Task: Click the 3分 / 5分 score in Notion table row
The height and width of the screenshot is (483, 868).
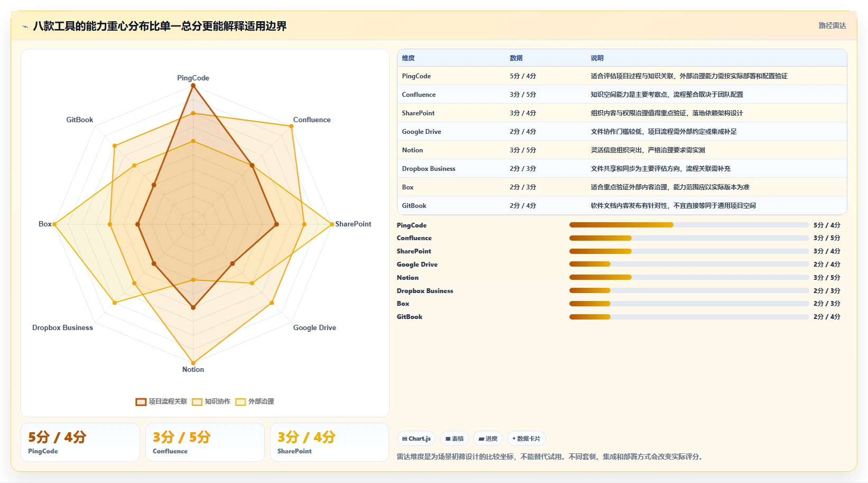Action: 523,150
